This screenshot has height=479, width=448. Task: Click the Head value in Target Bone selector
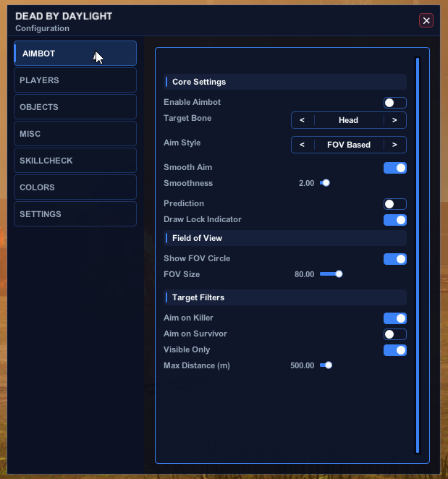(x=348, y=120)
